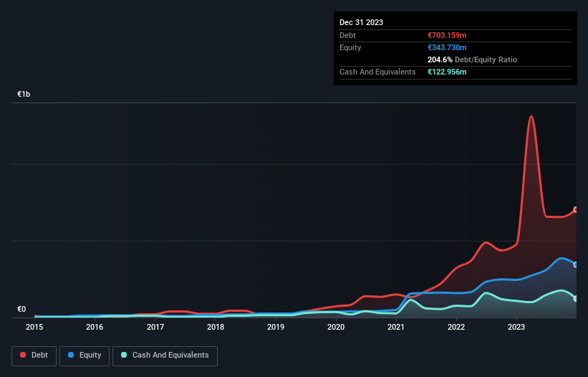Click the 2020 x-axis label

(336, 327)
